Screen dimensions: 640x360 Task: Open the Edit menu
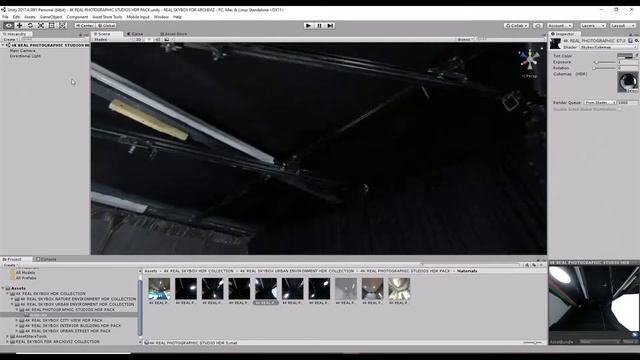pos(16,17)
